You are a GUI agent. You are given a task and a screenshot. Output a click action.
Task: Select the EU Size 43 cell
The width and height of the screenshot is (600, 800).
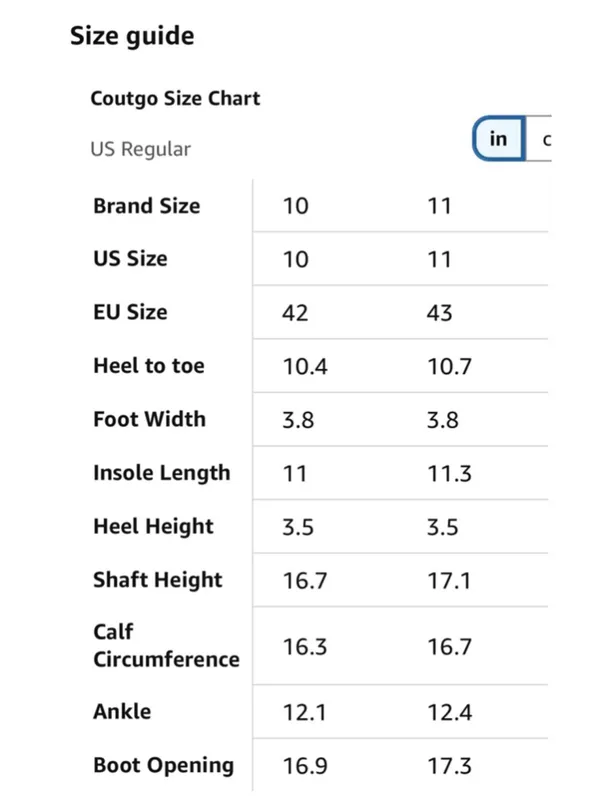click(x=439, y=313)
